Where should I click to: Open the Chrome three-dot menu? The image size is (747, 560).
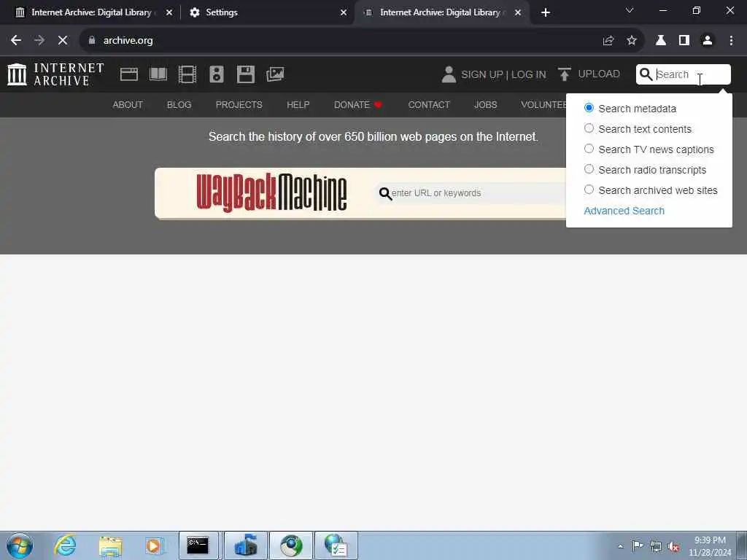pyautogui.click(x=731, y=41)
